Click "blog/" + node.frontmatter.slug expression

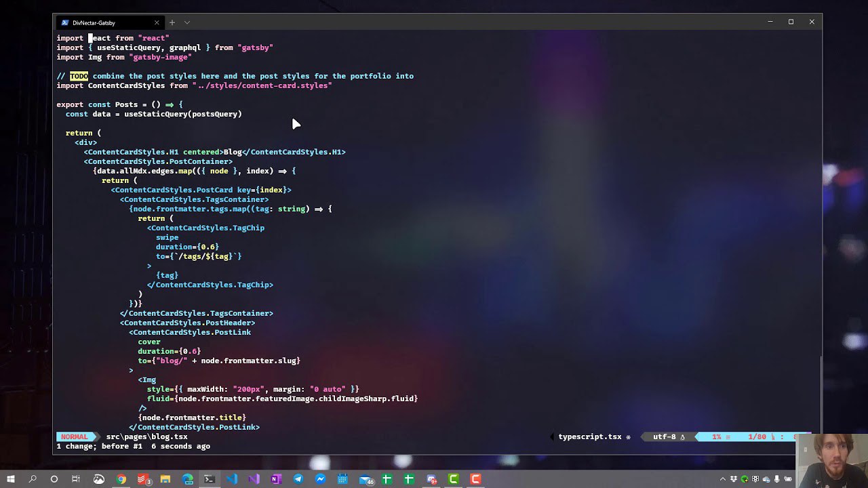228,361
